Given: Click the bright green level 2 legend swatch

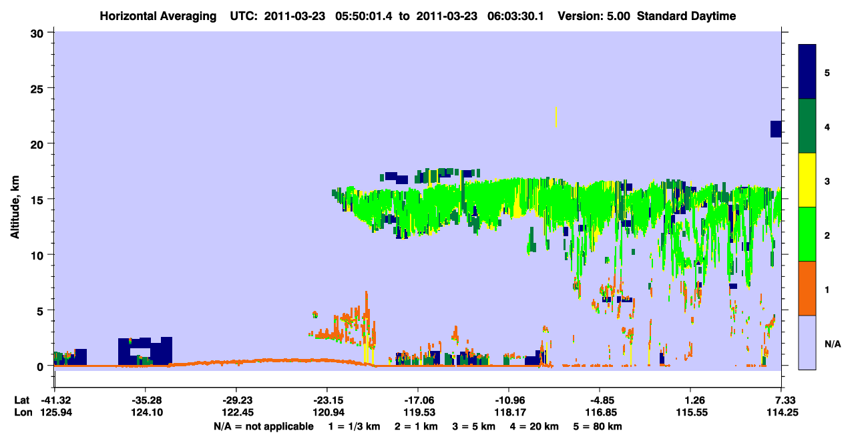Looking at the screenshot, I should pos(807,234).
